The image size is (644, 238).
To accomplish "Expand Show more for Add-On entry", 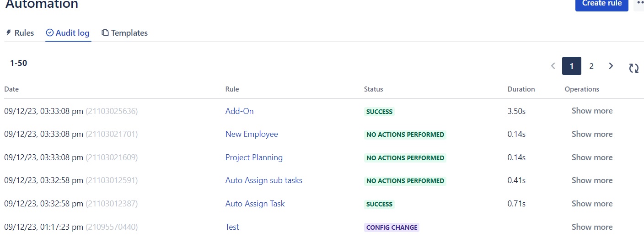I will pos(592,111).
